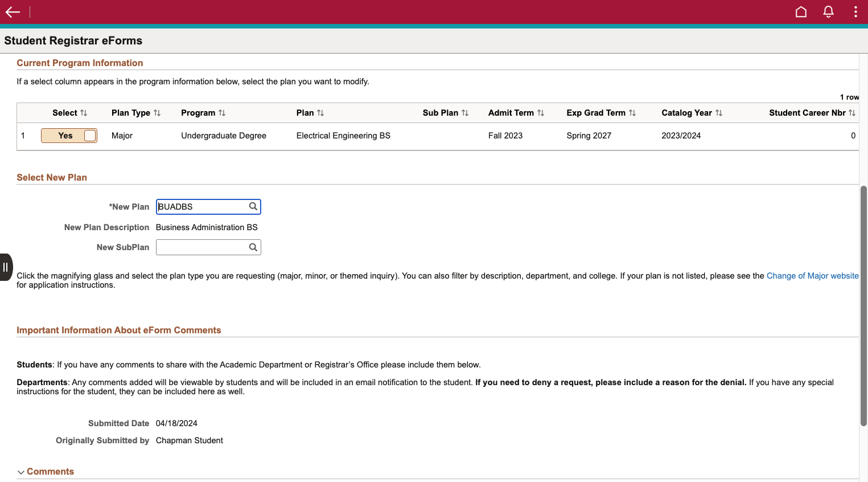Click the Select New Plan heading
Viewport: 868px width, 482px height.
(52, 178)
